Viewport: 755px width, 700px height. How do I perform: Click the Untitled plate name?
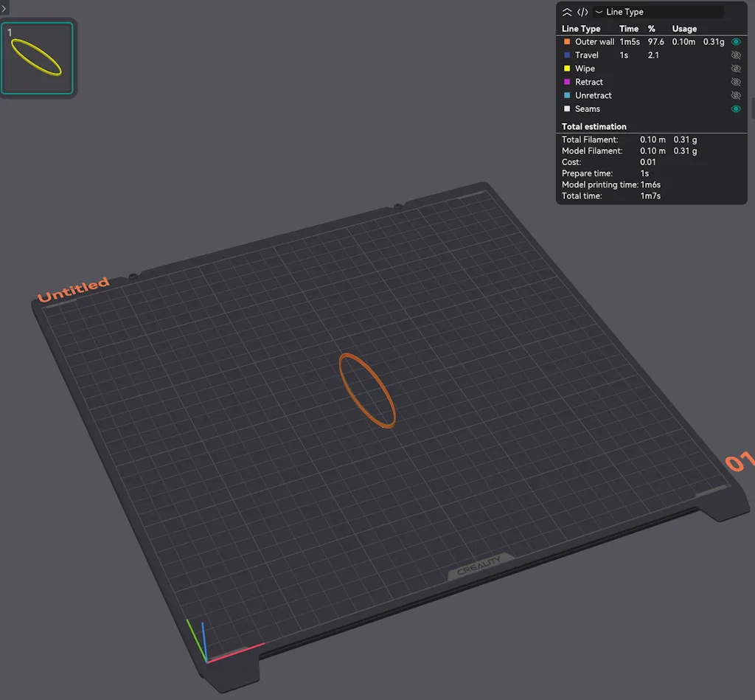pyautogui.click(x=73, y=290)
